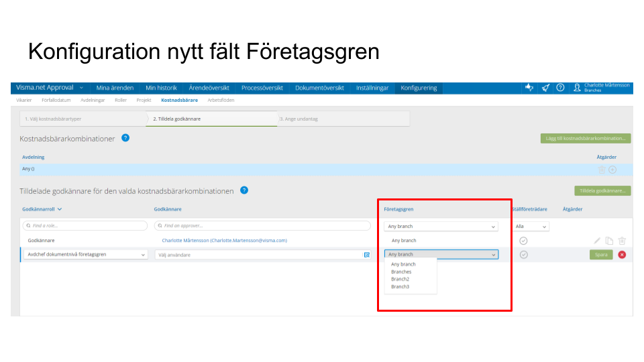Delete the Godkännare approver row
The image size is (644, 362).
pos(622,241)
